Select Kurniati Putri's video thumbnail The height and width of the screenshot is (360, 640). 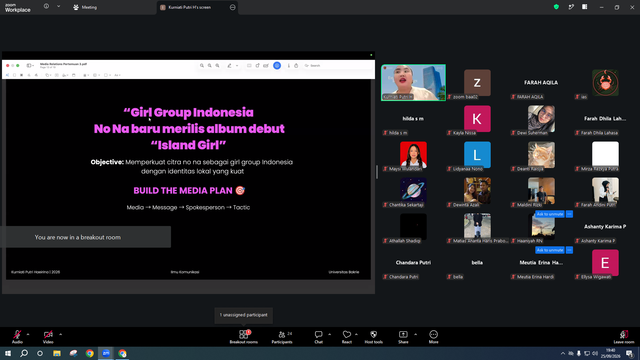click(x=413, y=82)
